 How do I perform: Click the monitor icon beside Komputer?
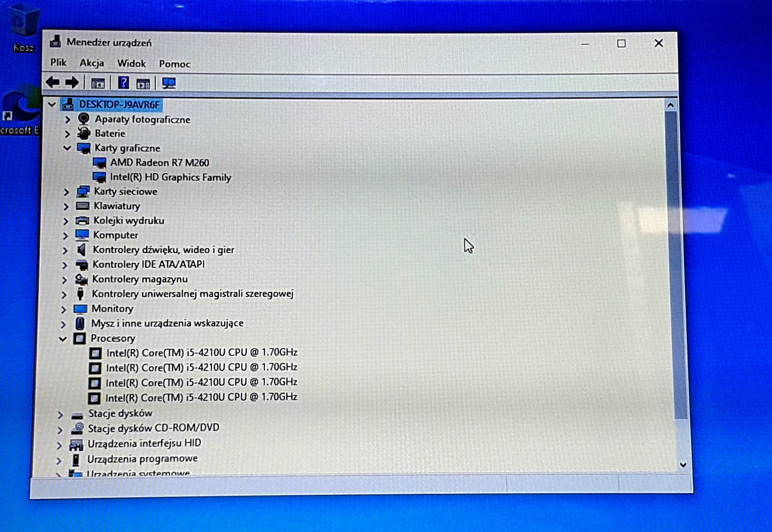click(82, 235)
